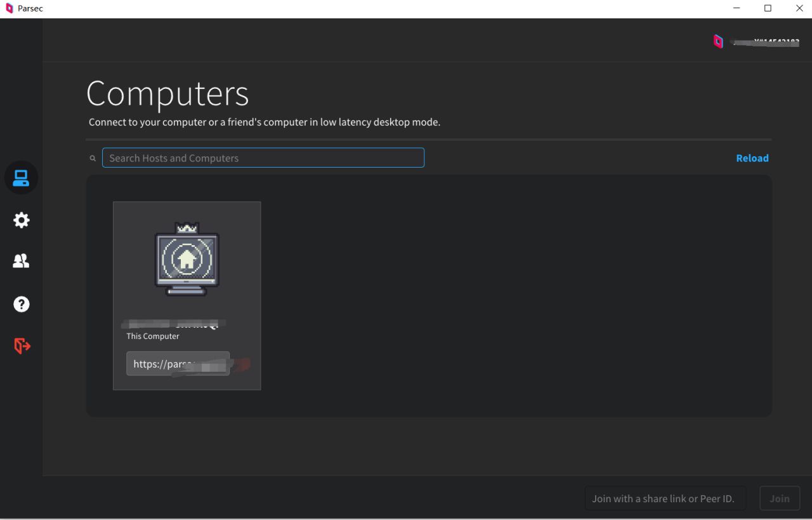Click the magnifier icon beside search field
This screenshot has height=520, width=812.
point(93,158)
